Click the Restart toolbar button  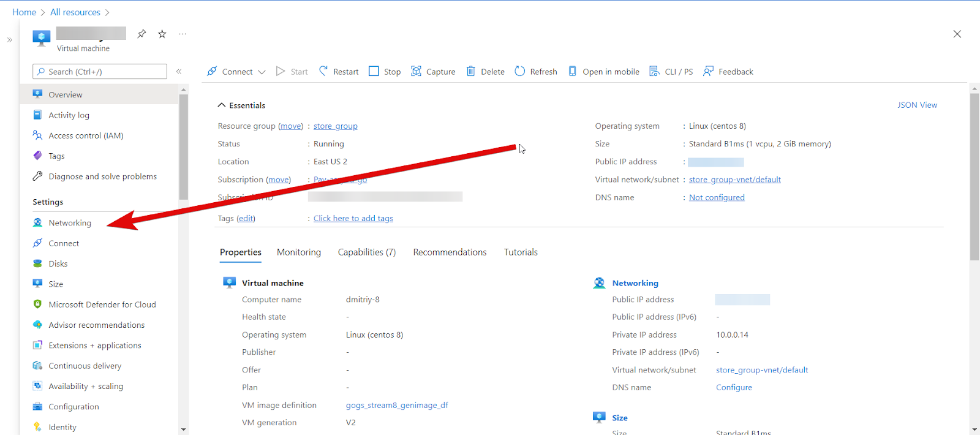click(x=339, y=72)
